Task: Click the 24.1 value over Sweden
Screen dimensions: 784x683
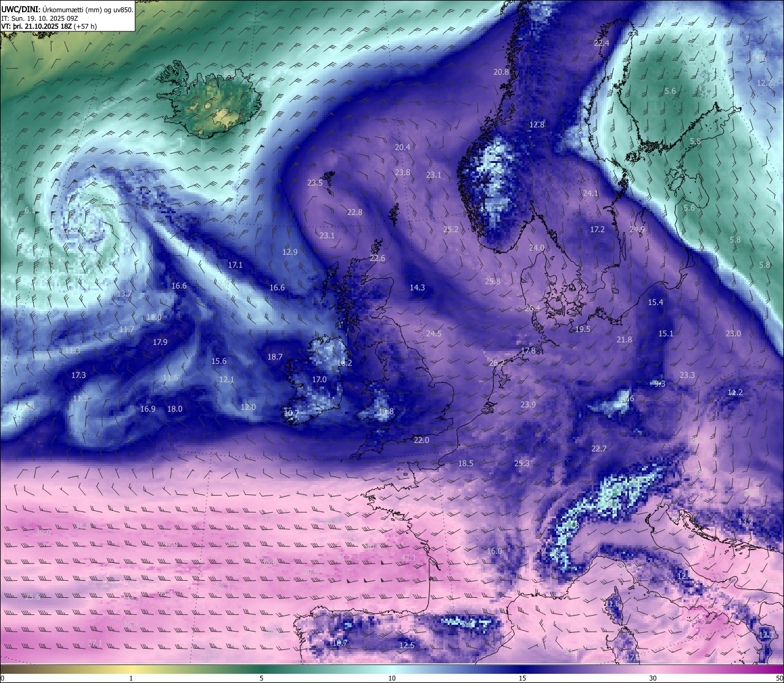Action: tap(590, 193)
